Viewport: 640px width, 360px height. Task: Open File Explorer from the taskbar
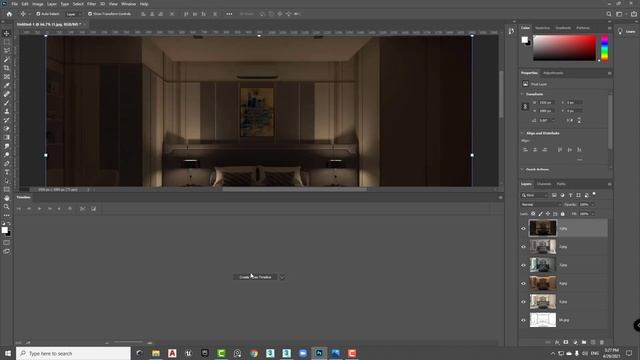click(x=156, y=353)
